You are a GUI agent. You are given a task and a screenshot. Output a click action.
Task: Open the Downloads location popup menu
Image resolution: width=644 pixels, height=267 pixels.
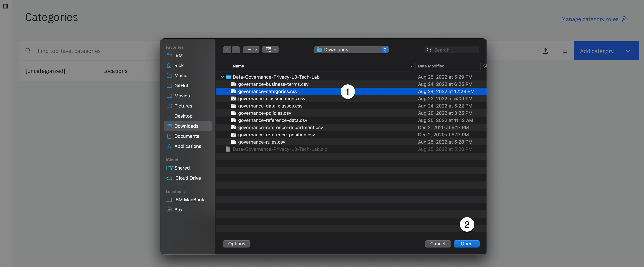tap(351, 50)
